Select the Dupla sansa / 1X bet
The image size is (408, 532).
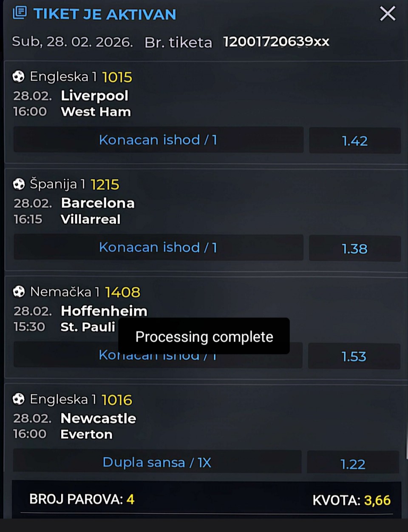pyautogui.click(x=157, y=462)
